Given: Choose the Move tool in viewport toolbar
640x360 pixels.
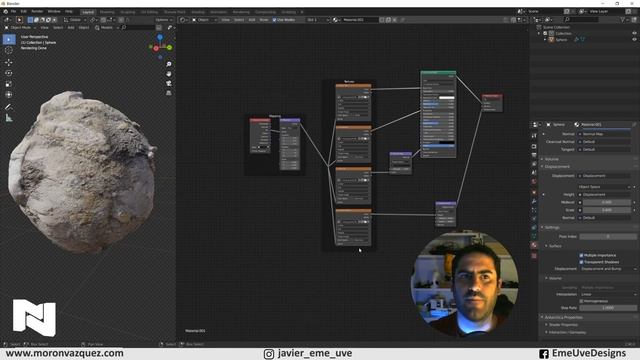Looking at the screenshot, I should point(9,62).
